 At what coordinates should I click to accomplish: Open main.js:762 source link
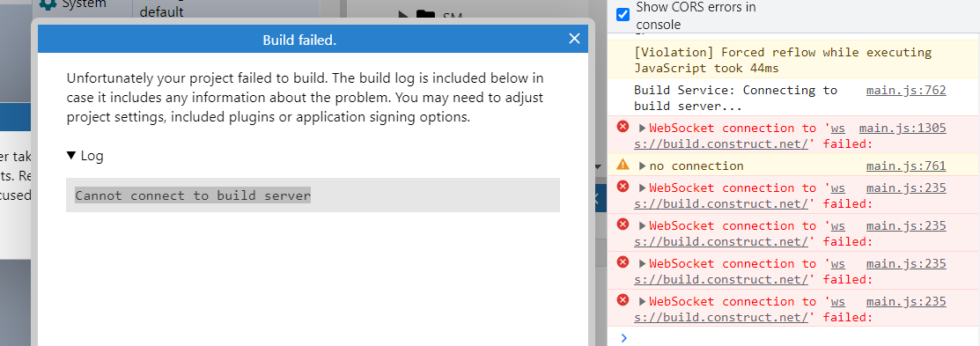906,91
